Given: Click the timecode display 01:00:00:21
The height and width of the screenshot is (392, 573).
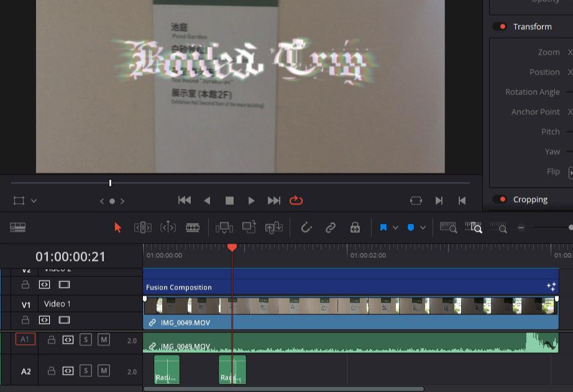Looking at the screenshot, I should [70, 257].
